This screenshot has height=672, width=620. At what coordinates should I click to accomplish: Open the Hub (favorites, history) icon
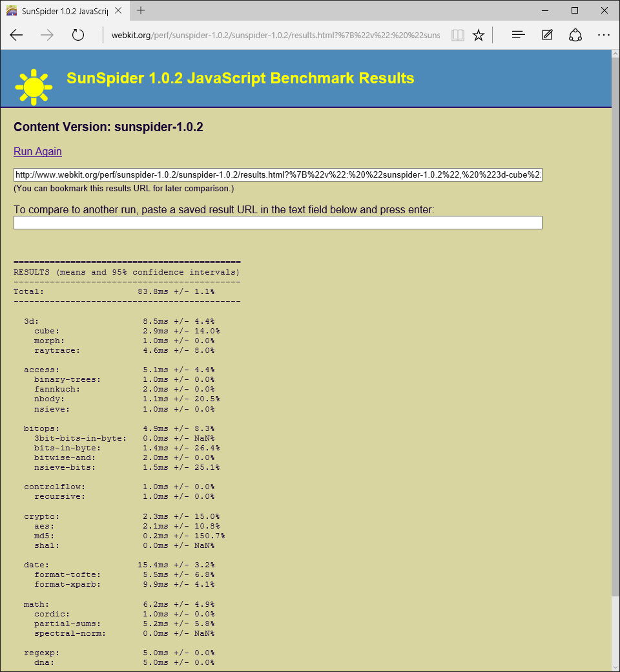[x=519, y=35]
